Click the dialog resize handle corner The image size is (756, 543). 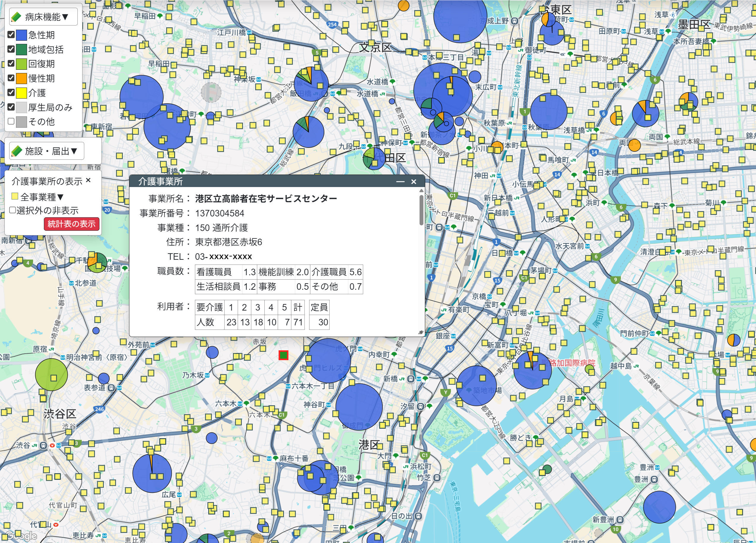point(421,332)
